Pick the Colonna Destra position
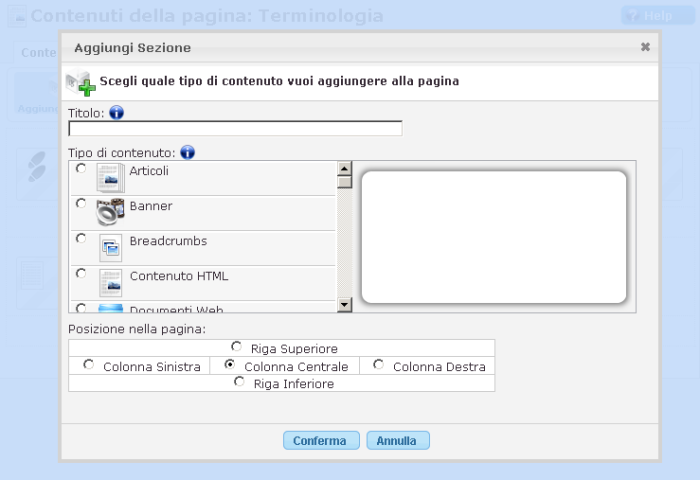Screen dimensions: 700x480 tap(378, 365)
